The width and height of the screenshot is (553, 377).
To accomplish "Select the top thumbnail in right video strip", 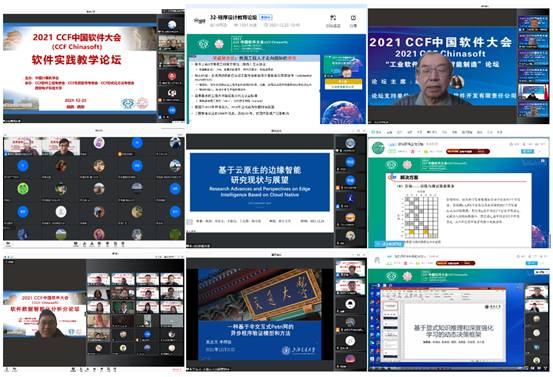I will click(x=534, y=23).
